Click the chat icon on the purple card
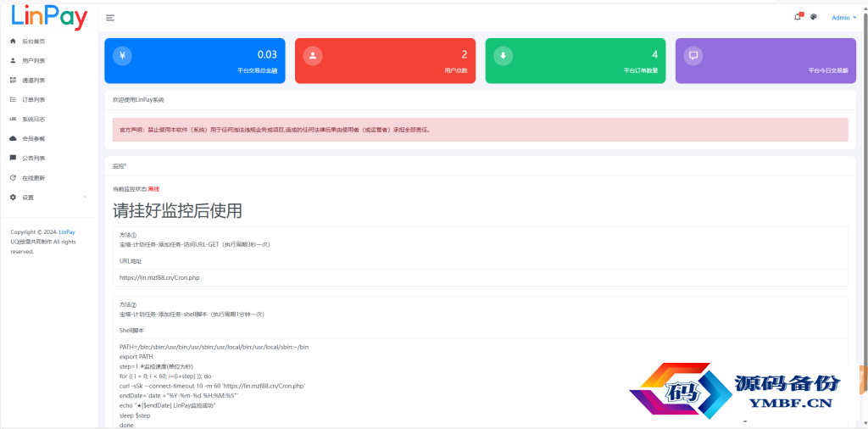Screen dimensions: 868x429 (693, 55)
